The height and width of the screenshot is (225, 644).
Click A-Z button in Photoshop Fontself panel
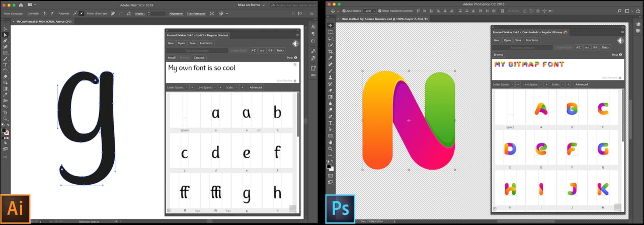click(579, 47)
